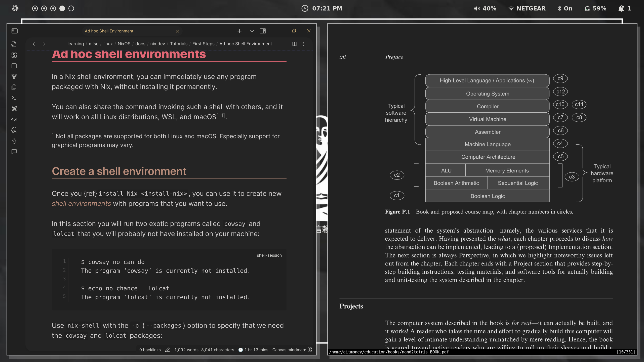Viewport: 644px width, 362px height.
Task: Toggle the Obsidian right sidebar
Action: [x=263, y=31]
